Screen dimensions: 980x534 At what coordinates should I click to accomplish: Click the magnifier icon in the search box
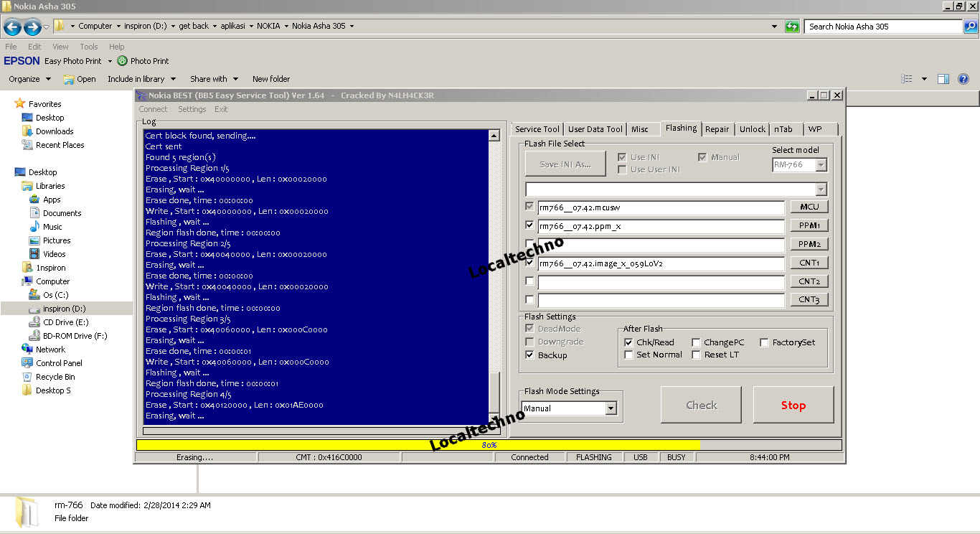coord(969,27)
